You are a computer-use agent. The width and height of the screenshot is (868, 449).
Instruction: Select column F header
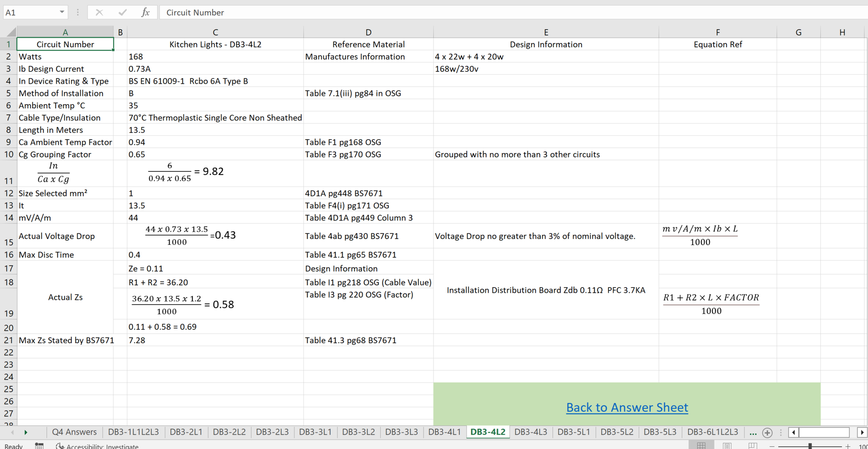(x=718, y=32)
